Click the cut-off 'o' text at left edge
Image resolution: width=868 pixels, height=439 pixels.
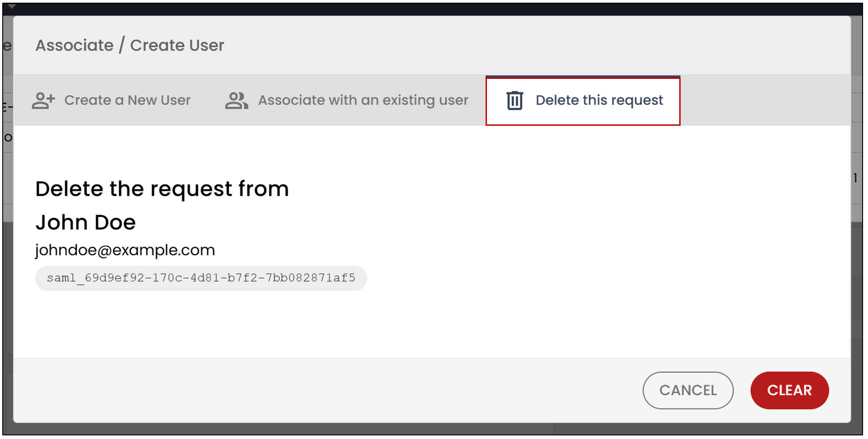(8, 137)
